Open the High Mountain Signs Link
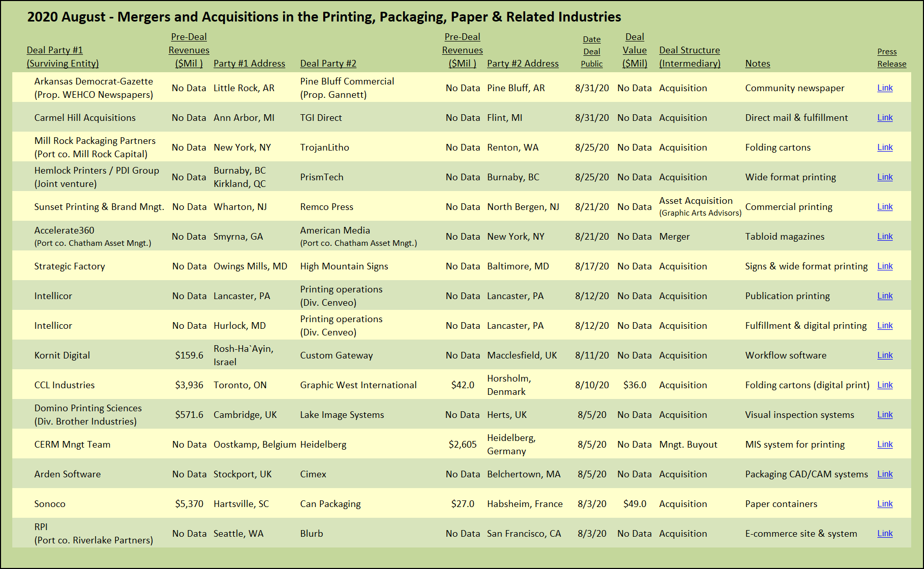The width and height of the screenshot is (924, 569). pos(885,266)
